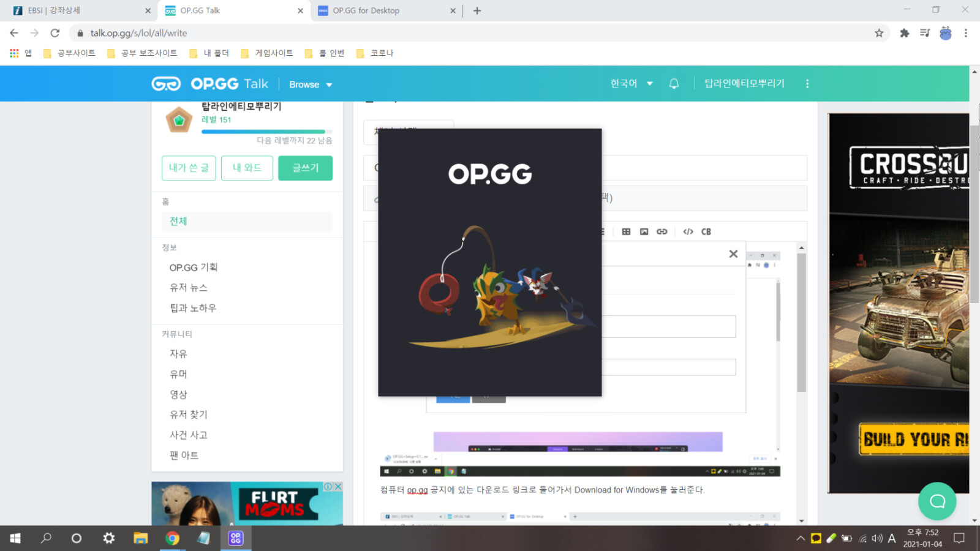Viewport: 980px width, 551px height.
Task: Open notifications via the bell icon
Action: click(674, 83)
